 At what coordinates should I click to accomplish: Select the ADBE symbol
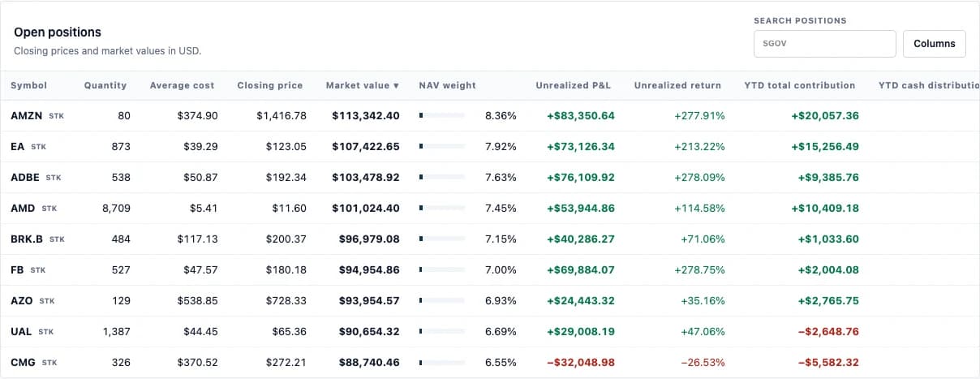(x=25, y=178)
